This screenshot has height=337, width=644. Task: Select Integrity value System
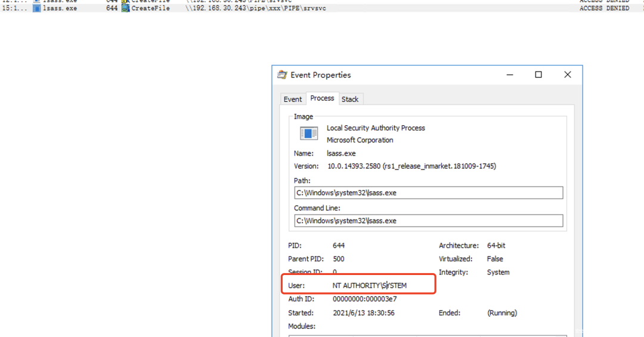[x=498, y=272]
